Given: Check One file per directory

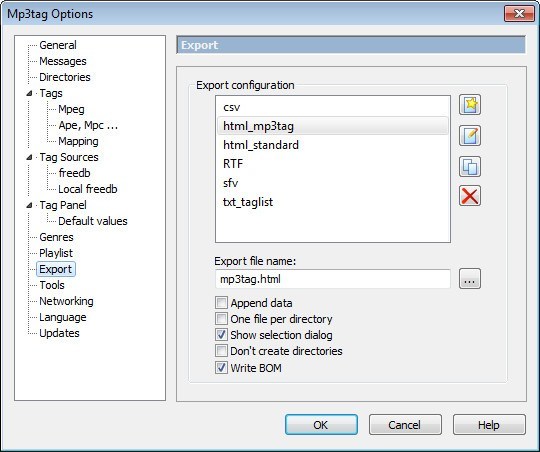Looking at the screenshot, I should (221, 319).
